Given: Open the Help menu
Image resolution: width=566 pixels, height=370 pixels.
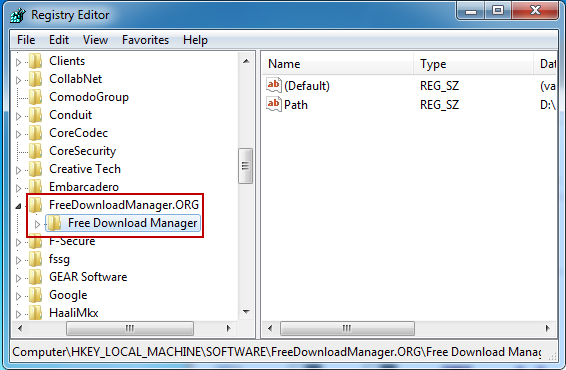Looking at the screenshot, I should click(195, 40).
